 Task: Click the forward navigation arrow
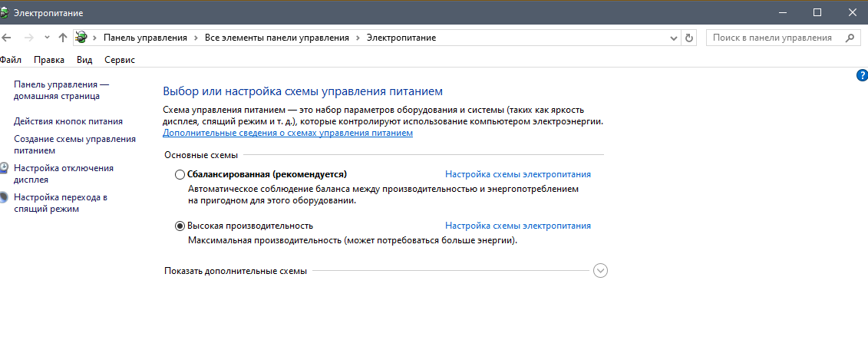coord(28,38)
